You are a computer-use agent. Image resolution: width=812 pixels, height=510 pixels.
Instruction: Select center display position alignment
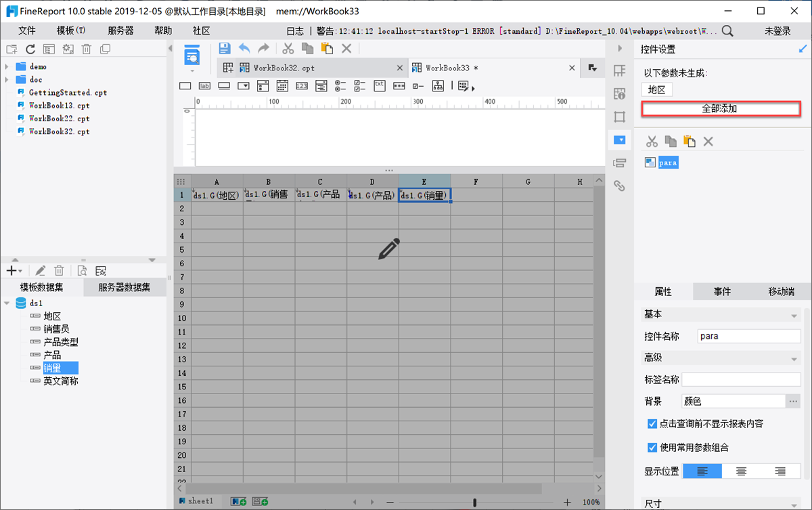pos(742,471)
